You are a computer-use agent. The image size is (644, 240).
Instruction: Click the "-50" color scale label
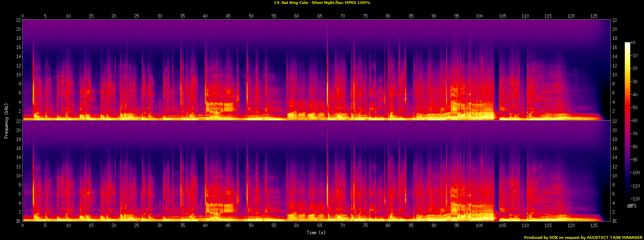(x=634, y=108)
